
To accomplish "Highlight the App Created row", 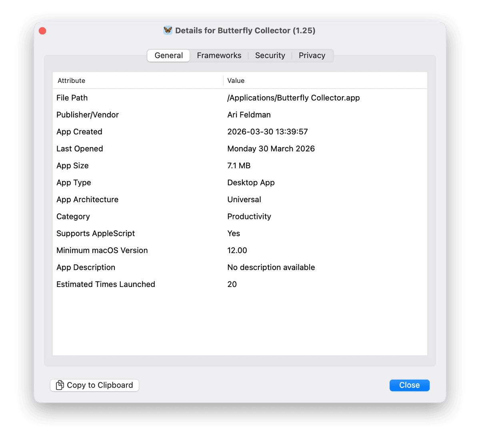I will [x=240, y=132].
